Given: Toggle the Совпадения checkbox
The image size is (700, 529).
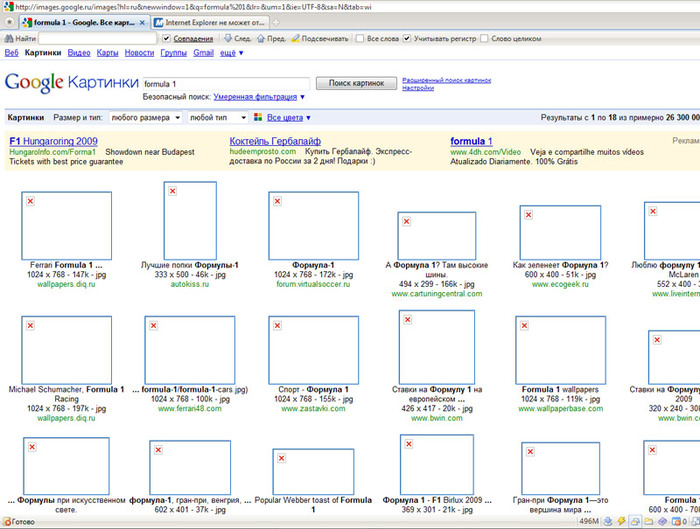Looking at the screenshot, I should tap(166, 38).
